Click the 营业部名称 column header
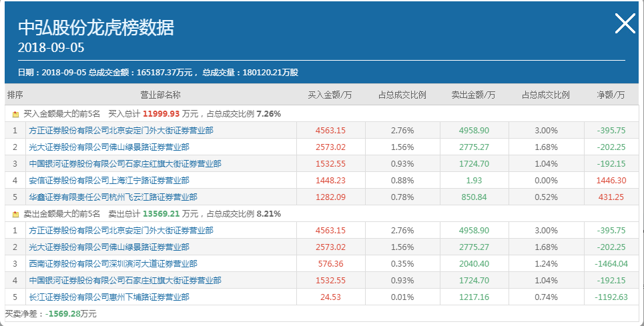 161,95
